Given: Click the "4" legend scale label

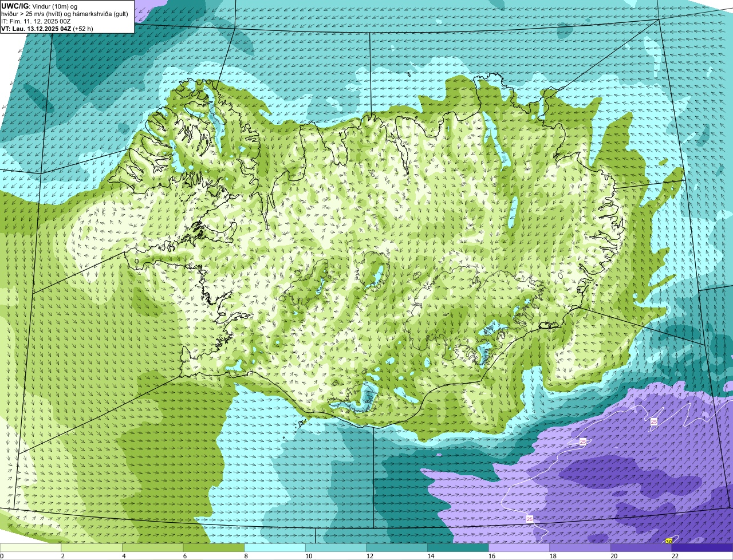Looking at the screenshot, I should [124, 556].
